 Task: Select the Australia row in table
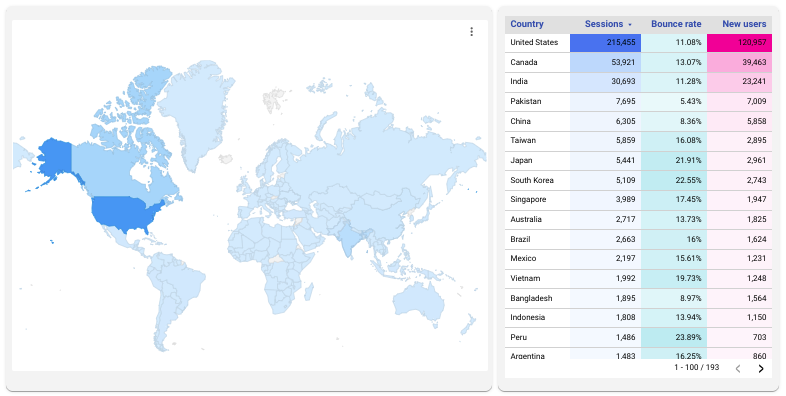pyautogui.click(x=638, y=219)
